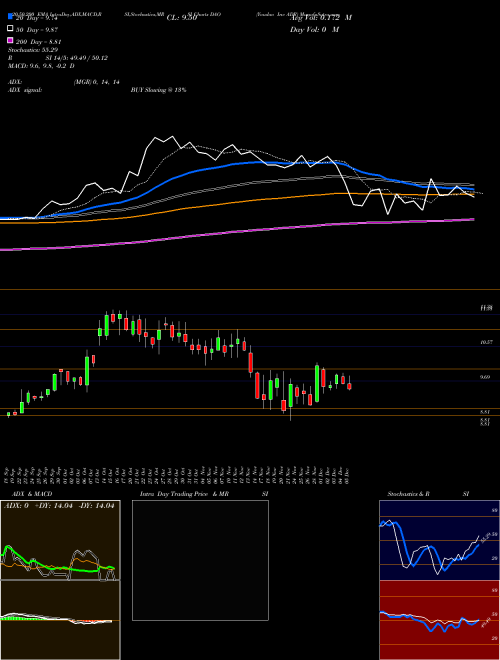Open the red RSI chart panel

pos(439,620)
